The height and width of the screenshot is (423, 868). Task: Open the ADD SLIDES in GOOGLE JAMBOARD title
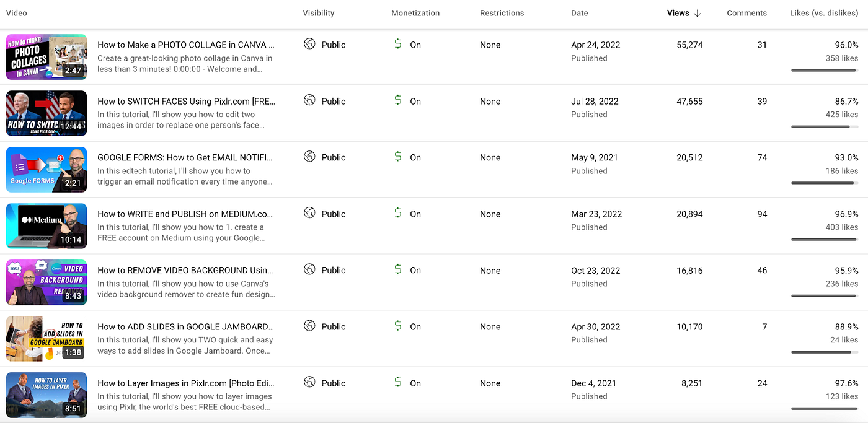pyautogui.click(x=185, y=326)
